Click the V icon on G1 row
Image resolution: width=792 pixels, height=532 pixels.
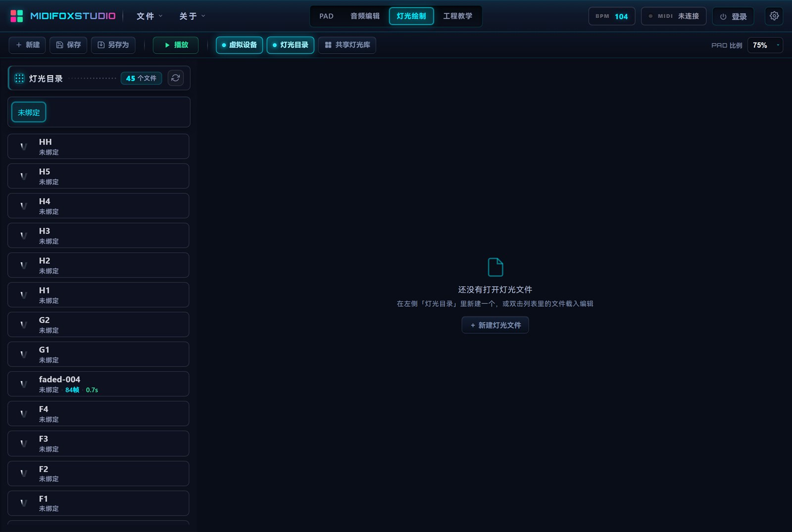coord(23,354)
